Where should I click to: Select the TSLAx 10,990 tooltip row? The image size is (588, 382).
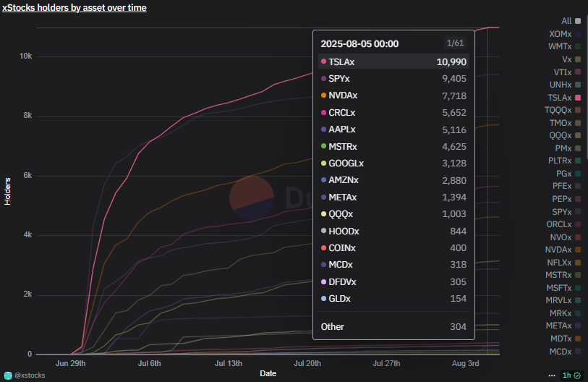click(x=393, y=62)
